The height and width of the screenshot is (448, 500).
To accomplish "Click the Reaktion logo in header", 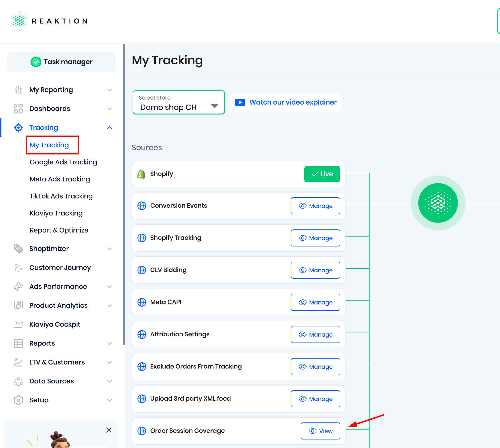I will (x=49, y=21).
